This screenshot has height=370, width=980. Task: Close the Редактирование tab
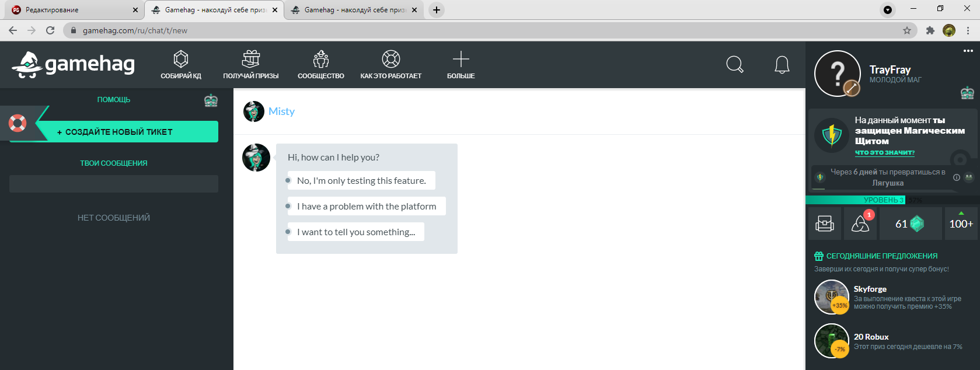tap(135, 10)
